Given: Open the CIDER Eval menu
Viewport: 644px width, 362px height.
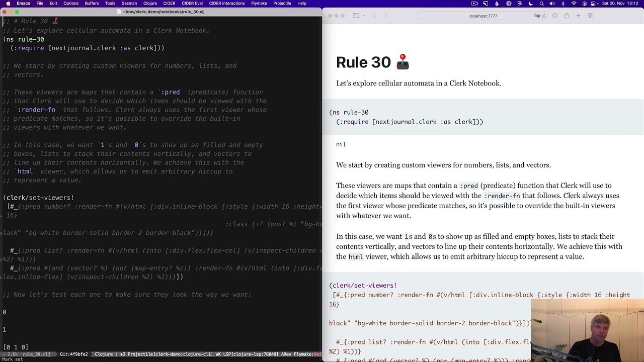Looking at the screenshot, I should click(192, 4).
